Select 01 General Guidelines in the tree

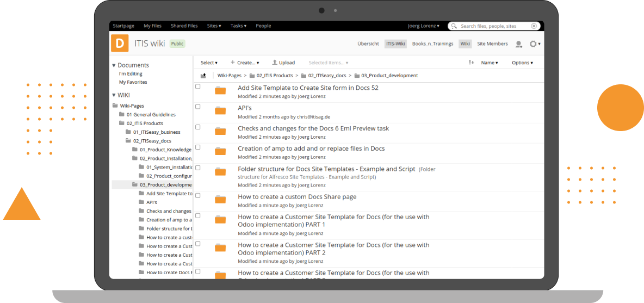[x=151, y=115]
